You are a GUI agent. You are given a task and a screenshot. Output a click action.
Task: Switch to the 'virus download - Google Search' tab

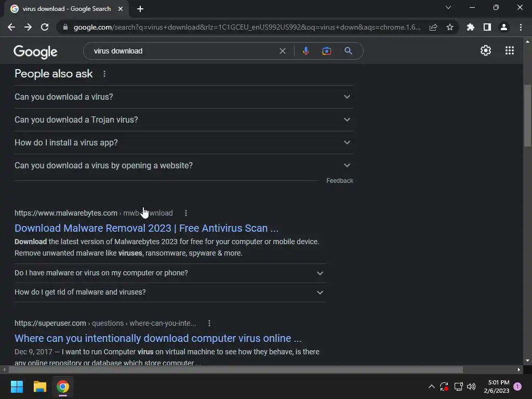pyautogui.click(x=66, y=9)
